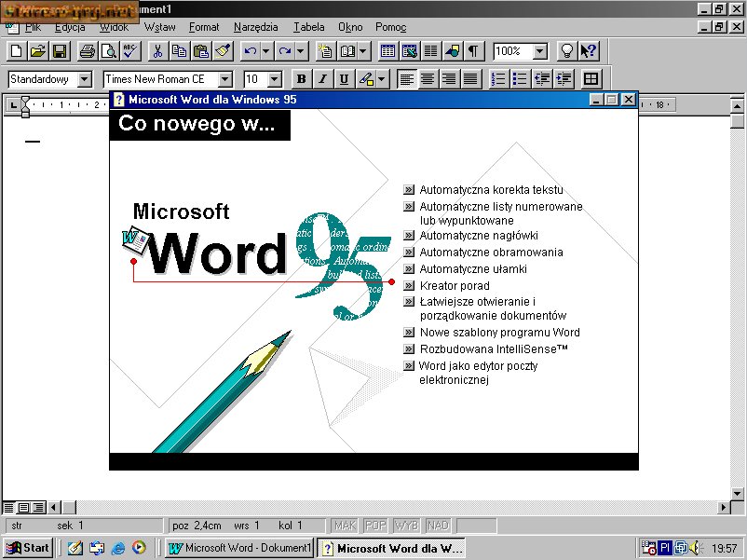Viewport: 747px width, 560px height.
Task: Toggle Italic formatting
Action: tap(322, 79)
